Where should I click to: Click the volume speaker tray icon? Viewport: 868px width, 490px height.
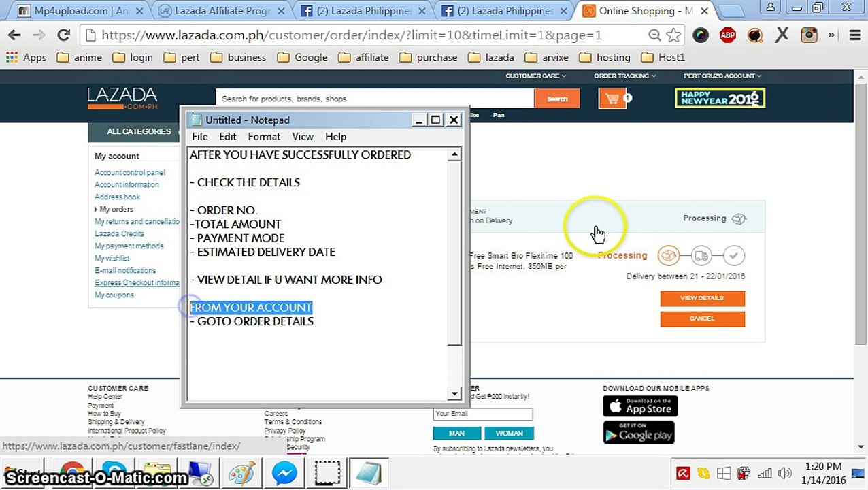coord(784,474)
